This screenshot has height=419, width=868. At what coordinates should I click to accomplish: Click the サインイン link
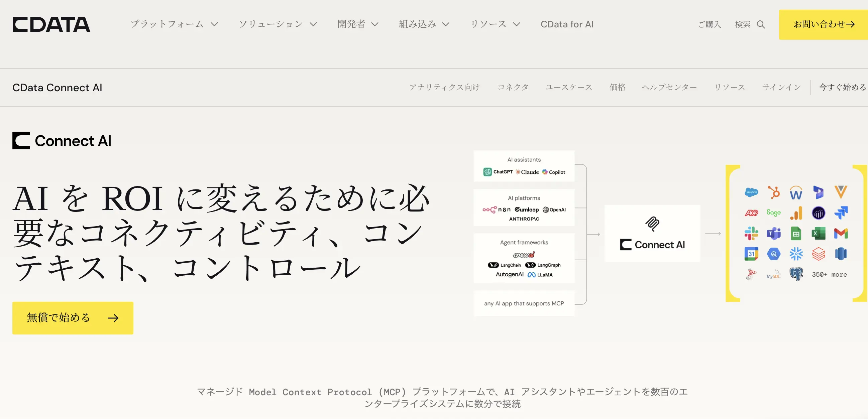tap(781, 87)
